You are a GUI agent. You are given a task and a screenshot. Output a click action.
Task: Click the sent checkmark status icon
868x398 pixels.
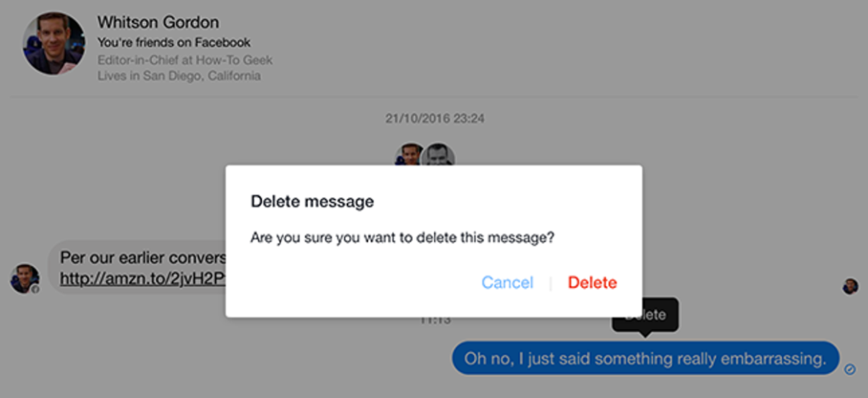[850, 368]
